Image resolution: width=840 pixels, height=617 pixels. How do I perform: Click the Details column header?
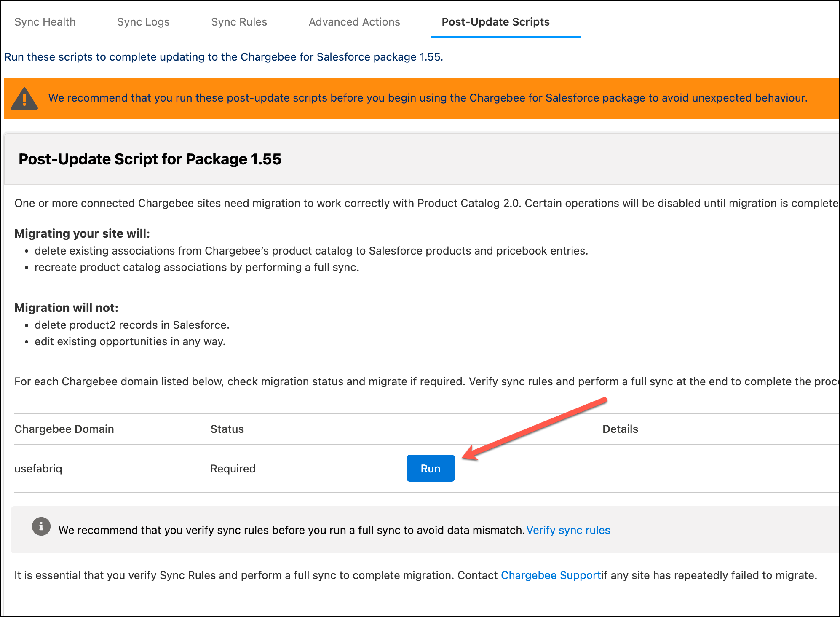click(x=620, y=429)
